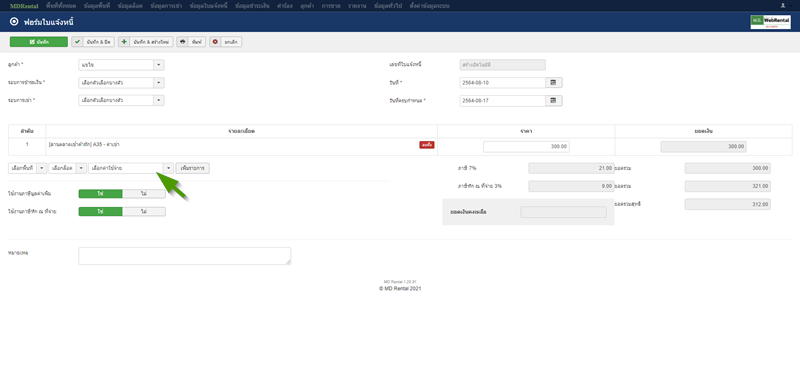The height and width of the screenshot is (390, 800).
Task: Expand the select lock (เลือกล็อค) dropdown
Action: (68, 168)
